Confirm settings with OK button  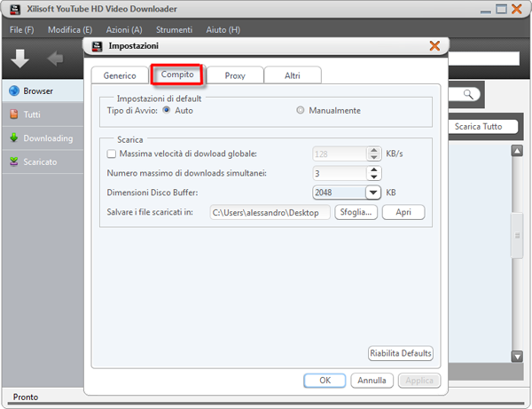click(325, 381)
